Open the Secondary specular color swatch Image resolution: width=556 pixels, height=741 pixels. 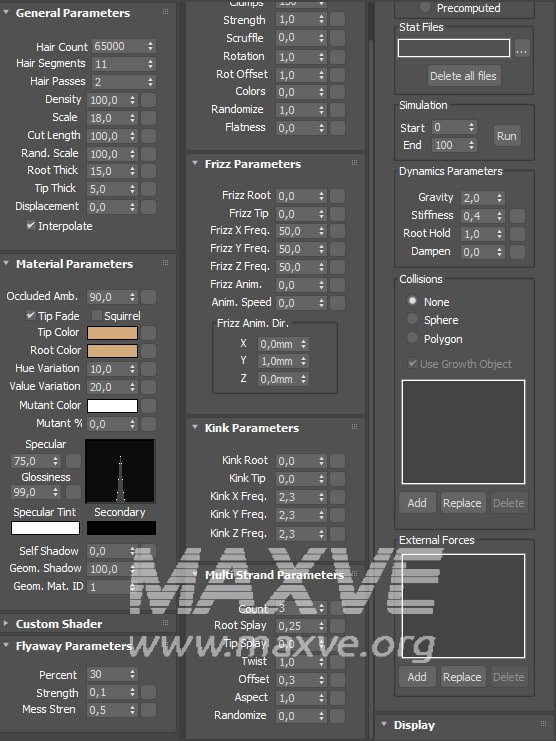tap(121, 528)
